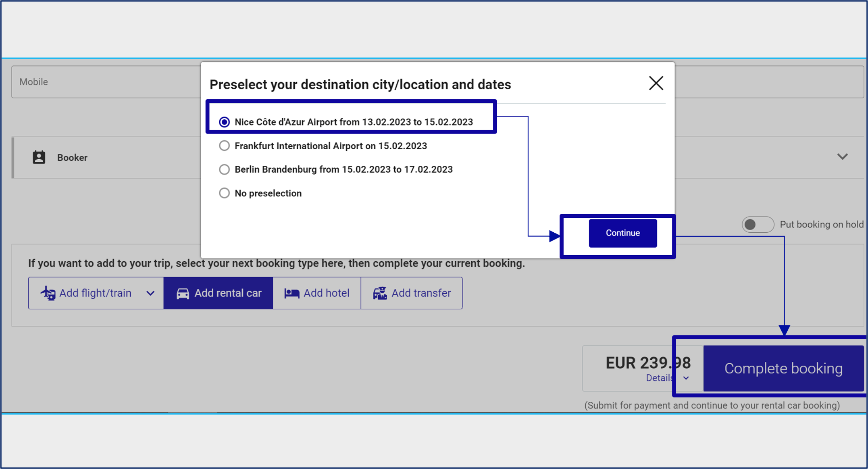Click the Complete booking button
The height and width of the screenshot is (469, 868).
[783, 369]
